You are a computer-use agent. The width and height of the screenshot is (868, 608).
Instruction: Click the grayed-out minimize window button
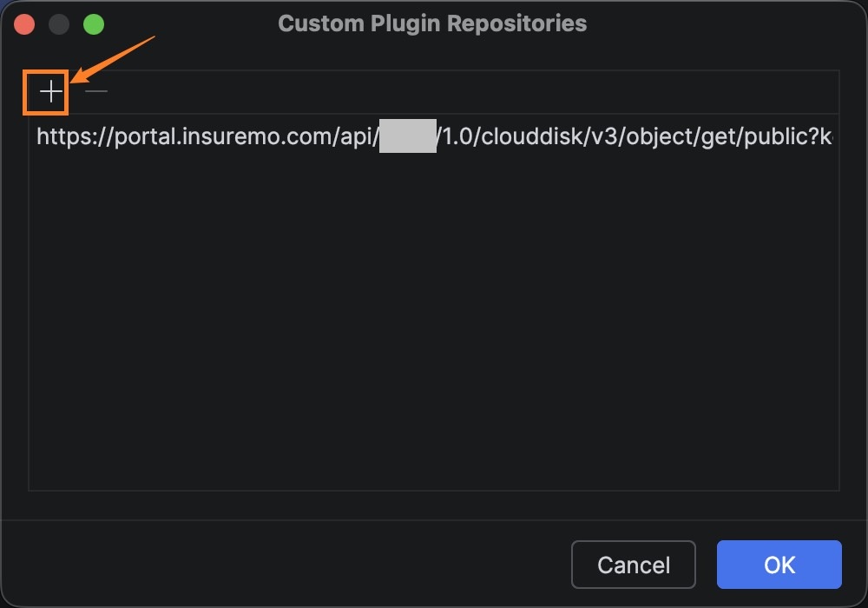pyautogui.click(x=59, y=24)
